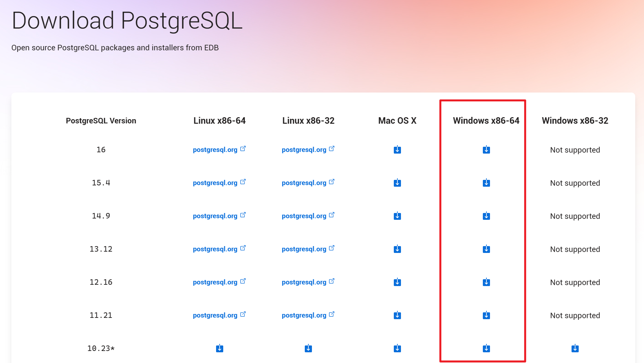Download PostgreSQL 10.23 for Windows x86-32

(575, 348)
